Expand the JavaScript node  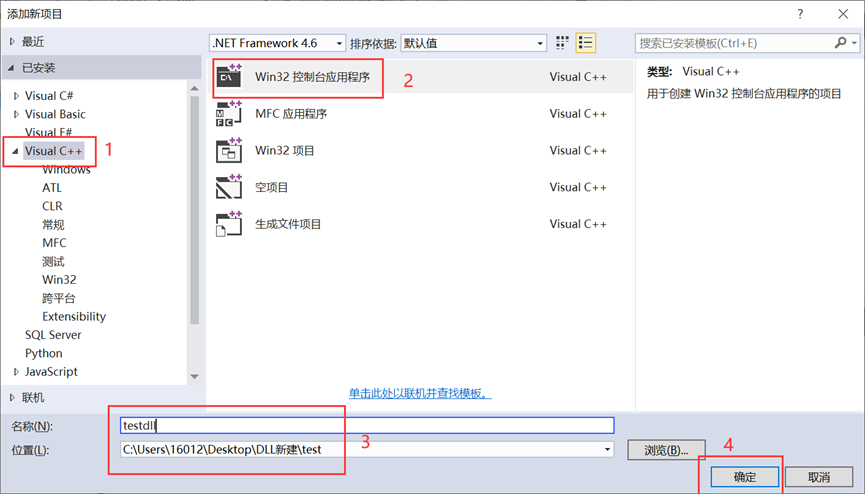click(x=17, y=372)
